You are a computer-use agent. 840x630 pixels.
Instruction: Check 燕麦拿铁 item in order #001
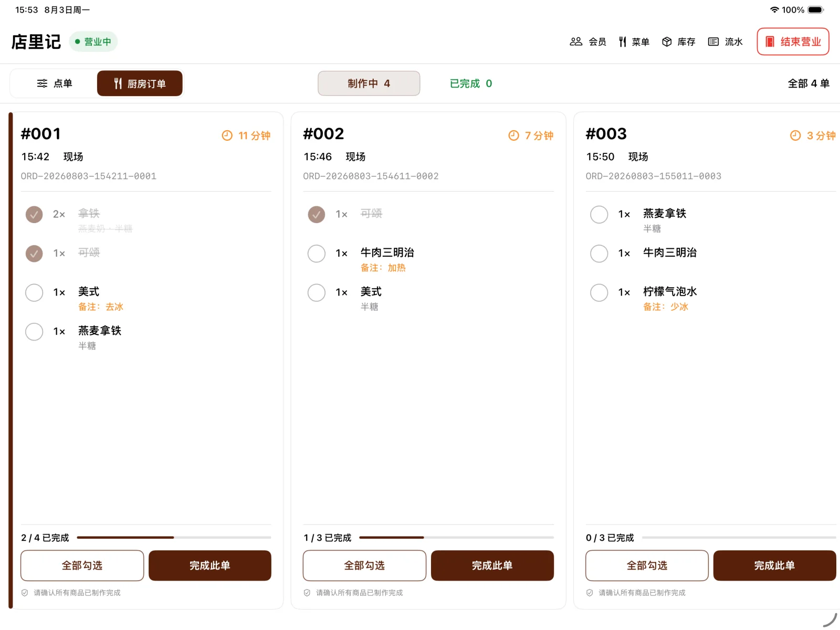(34, 332)
